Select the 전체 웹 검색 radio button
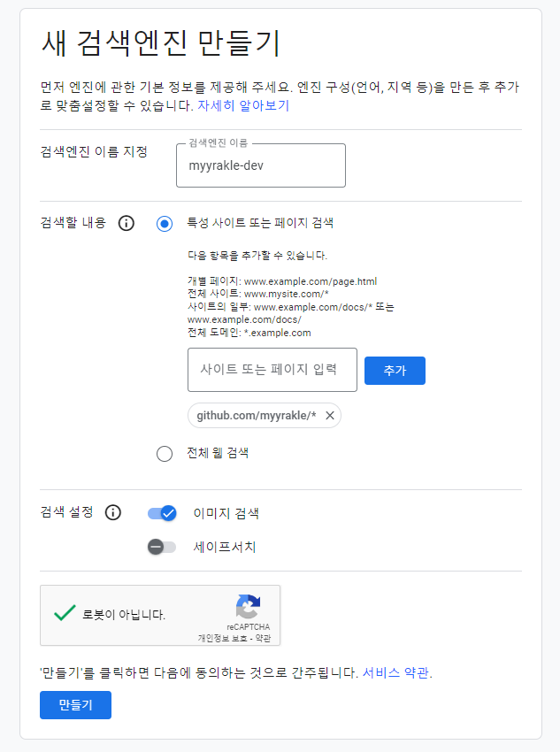The image size is (560, 752). [164, 454]
